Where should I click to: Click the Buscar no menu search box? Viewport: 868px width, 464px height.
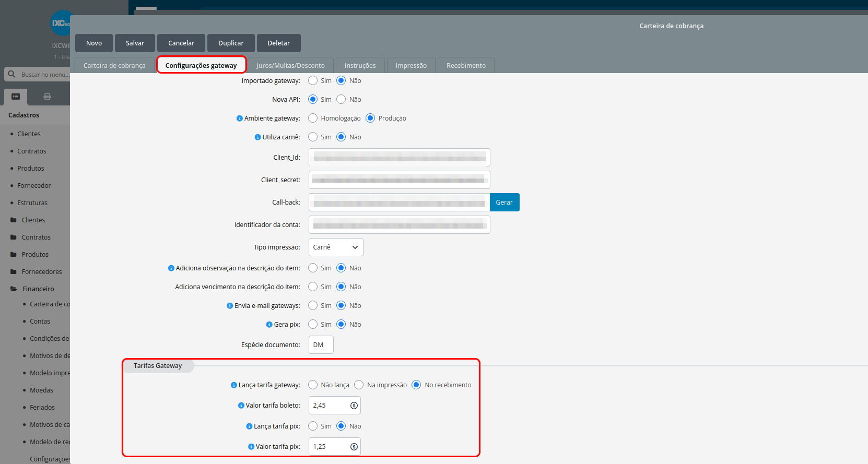tap(37, 74)
